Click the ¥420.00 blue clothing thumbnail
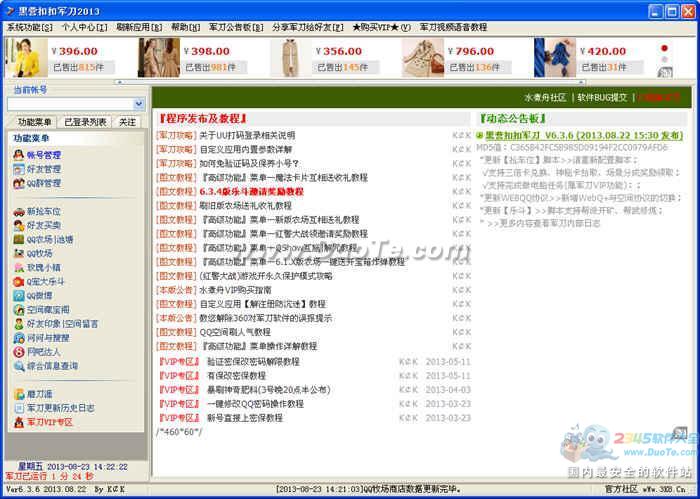Image resolution: width=700 pixels, height=499 pixels. 555,58
